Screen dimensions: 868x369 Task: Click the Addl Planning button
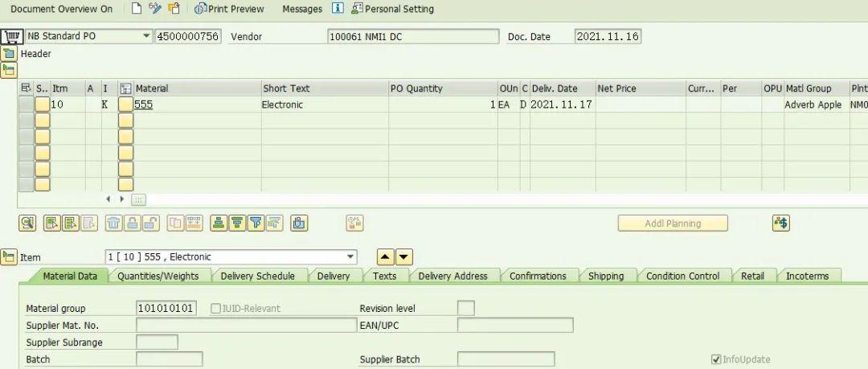673,223
